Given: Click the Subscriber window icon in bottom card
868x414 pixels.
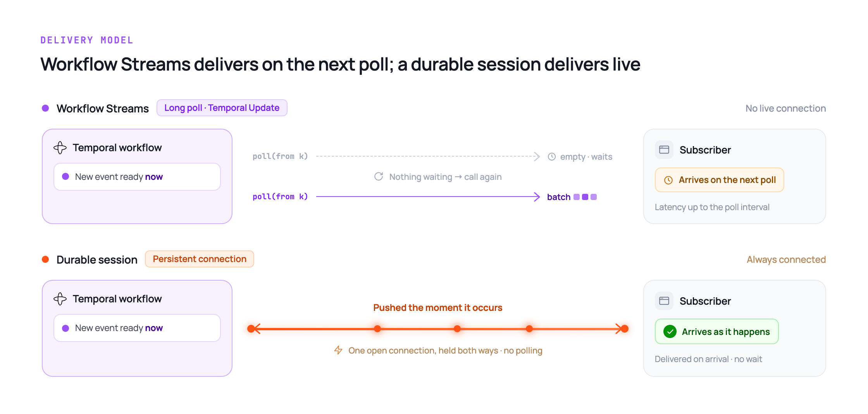Looking at the screenshot, I should tap(664, 301).
